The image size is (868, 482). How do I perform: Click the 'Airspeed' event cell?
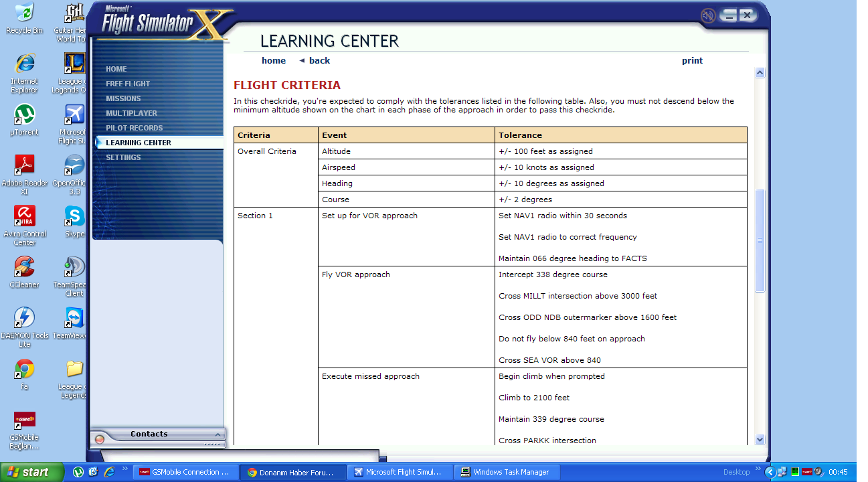coord(406,167)
